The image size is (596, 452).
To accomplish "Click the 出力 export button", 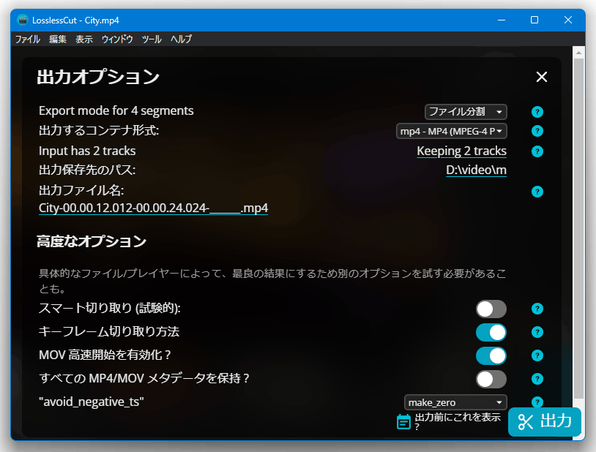I will coord(544,422).
